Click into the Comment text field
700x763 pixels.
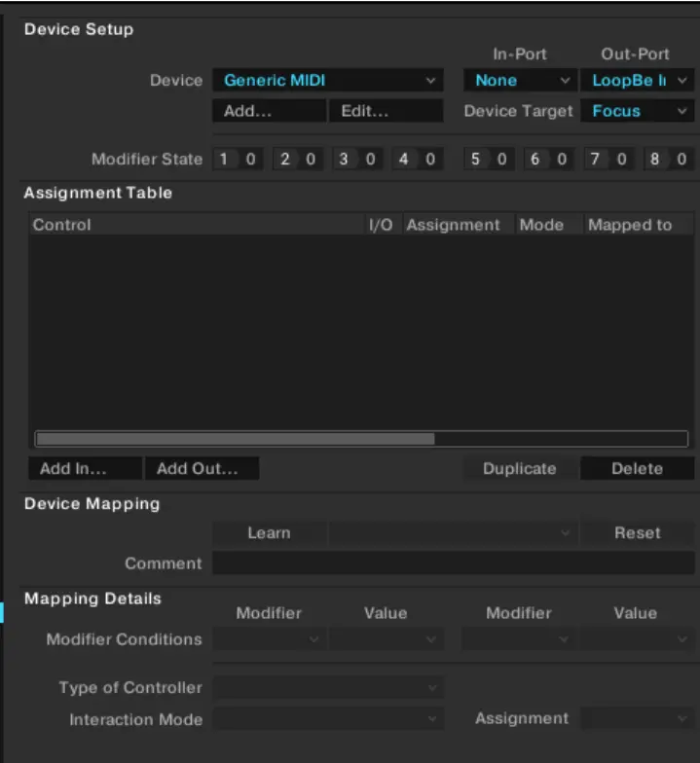pyautogui.click(x=453, y=563)
